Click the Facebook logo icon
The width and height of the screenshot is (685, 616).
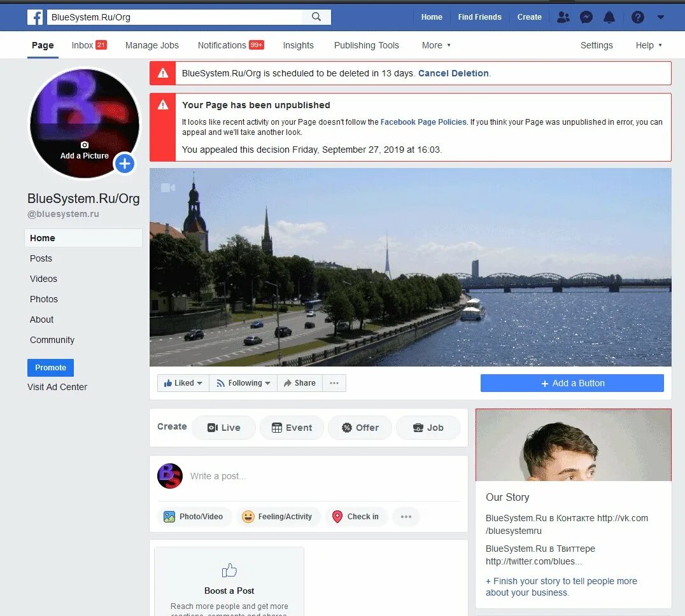click(x=35, y=17)
